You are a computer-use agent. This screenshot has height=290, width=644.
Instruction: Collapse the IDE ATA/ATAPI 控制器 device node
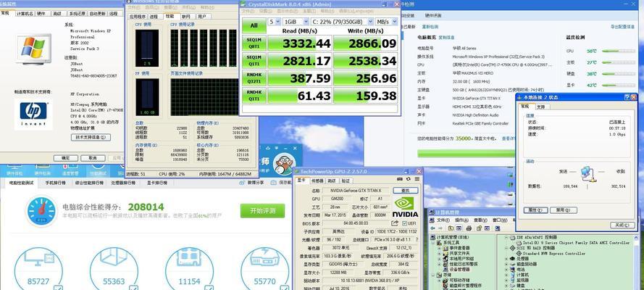[506, 237]
